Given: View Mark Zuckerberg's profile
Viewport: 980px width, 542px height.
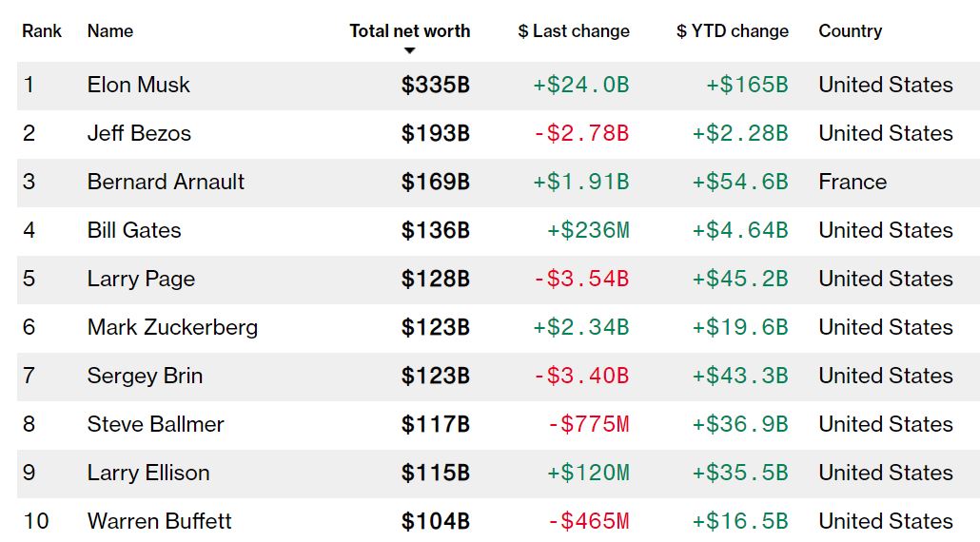Looking at the screenshot, I should tap(172, 327).
